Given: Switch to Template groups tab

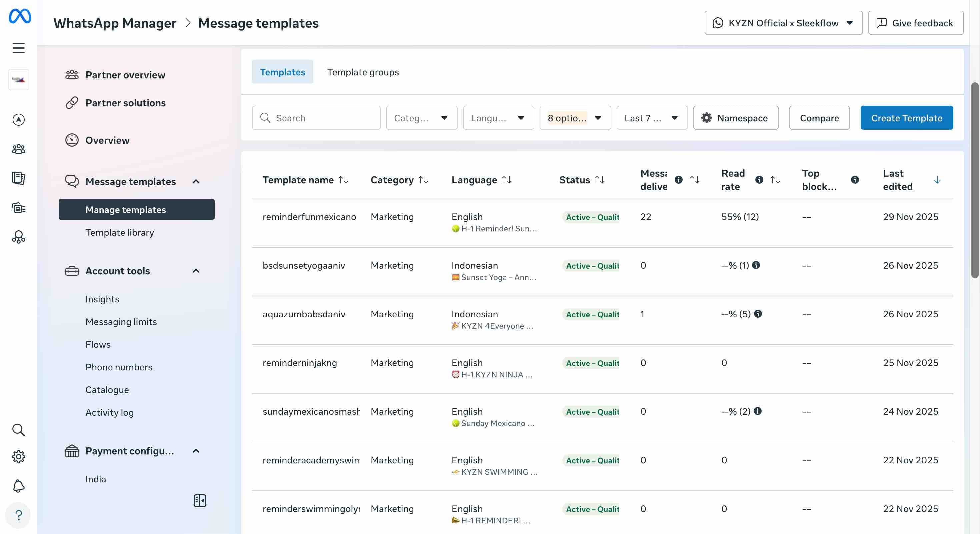Looking at the screenshot, I should (363, 72).
